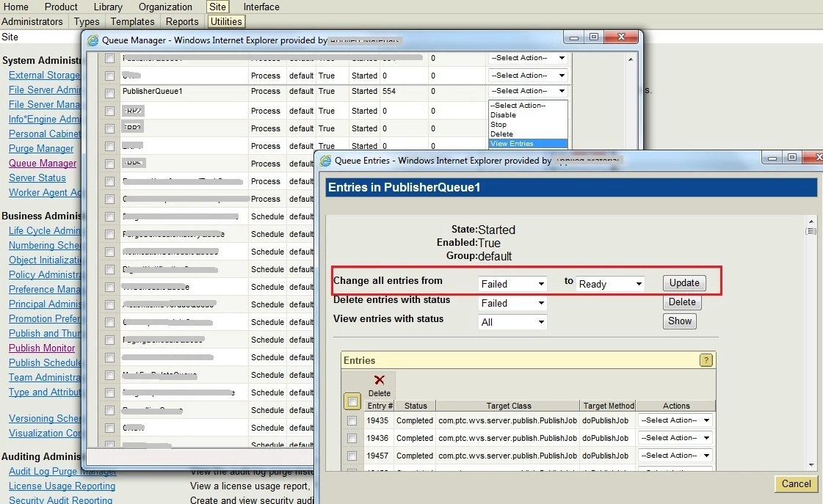The width and height of the screenshot is (823, 504).
Task: Open the 'Change all entries from' Failed dropdown
Action: [x=512, y=284]
